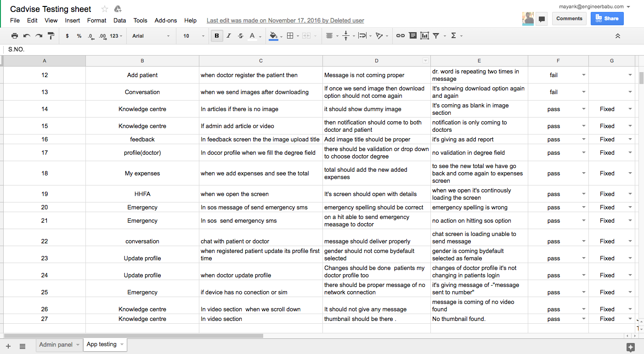Open the fill color picker
The width and height of the screenshot is (644, 354).
tap(274, 35)
